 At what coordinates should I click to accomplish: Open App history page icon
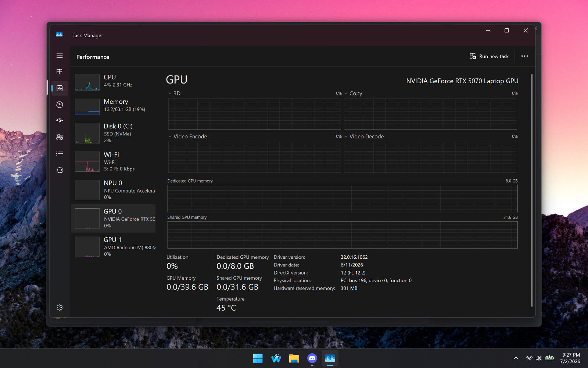tap(60, 105)
